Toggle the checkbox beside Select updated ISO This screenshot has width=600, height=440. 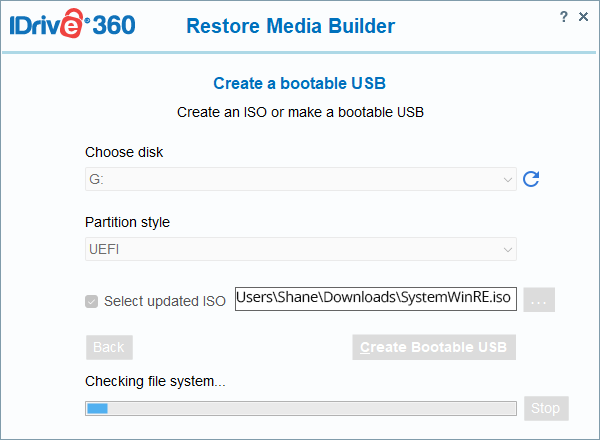92,301
